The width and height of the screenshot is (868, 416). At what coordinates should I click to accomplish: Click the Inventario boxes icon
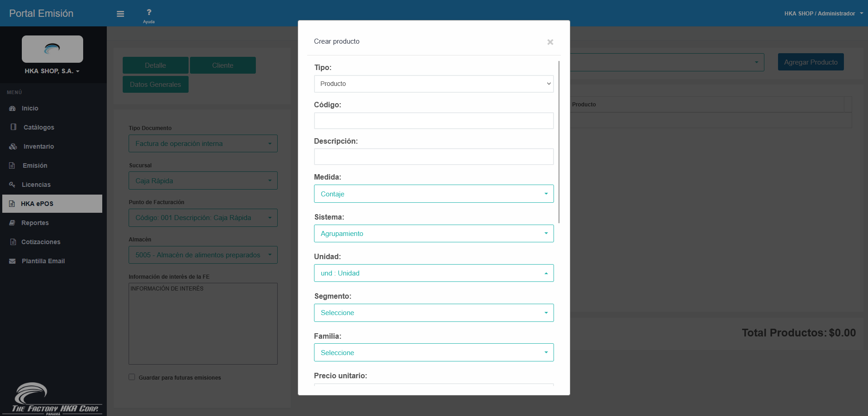click(x=13, y=146)
